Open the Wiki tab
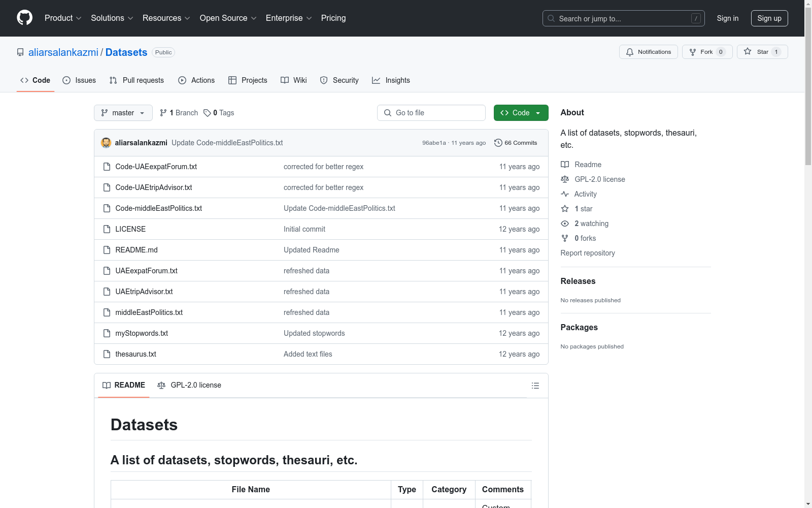The height and width of the screenshot is (508, 812). 294,80
